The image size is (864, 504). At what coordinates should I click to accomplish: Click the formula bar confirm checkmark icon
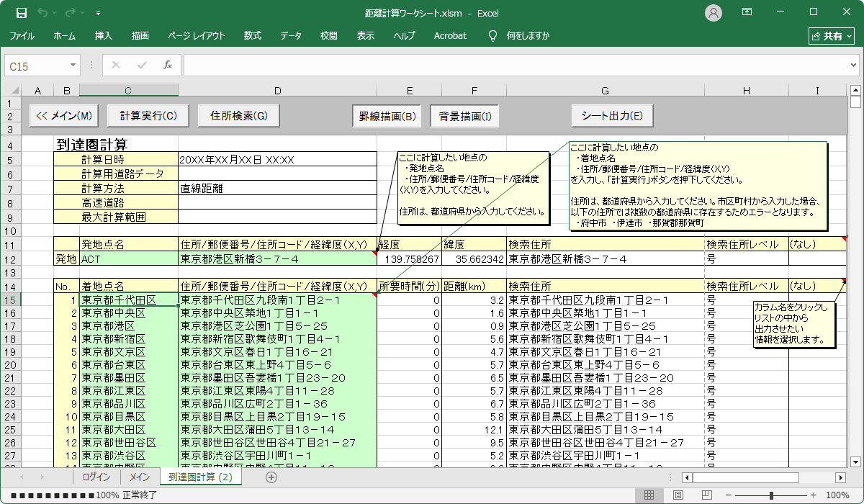(x=142, y=66)
